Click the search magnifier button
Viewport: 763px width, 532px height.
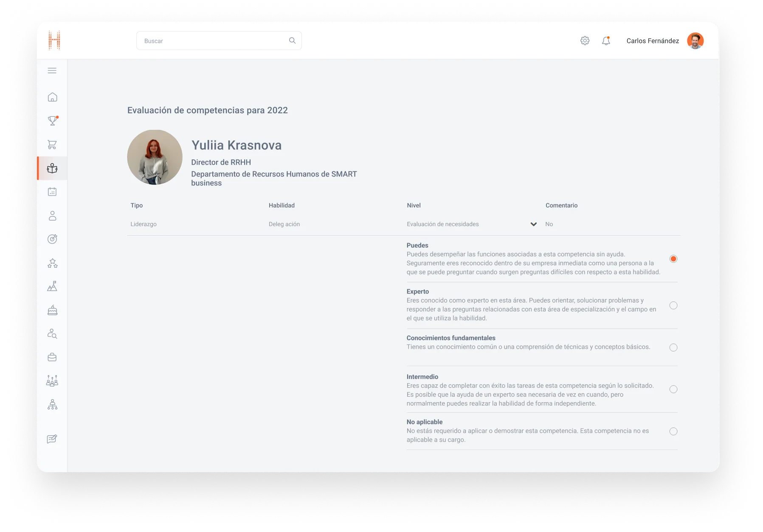(292, 41)
